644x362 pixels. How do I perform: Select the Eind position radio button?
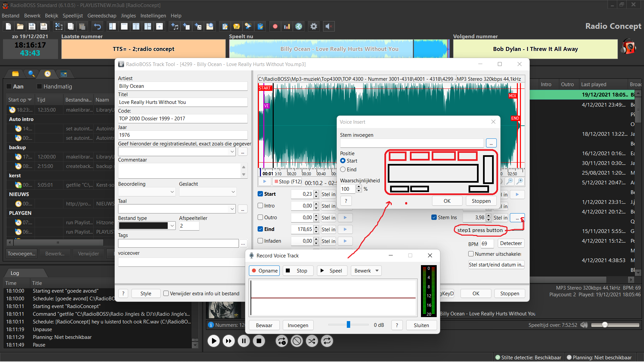[343, 170]
